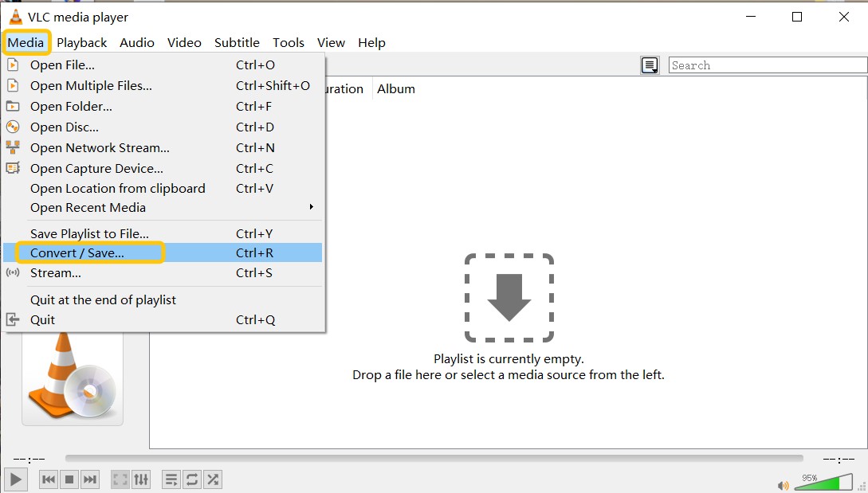Click the Stop playback icon
The height and width of the screenshot is (493, 868).
[69, 479]
